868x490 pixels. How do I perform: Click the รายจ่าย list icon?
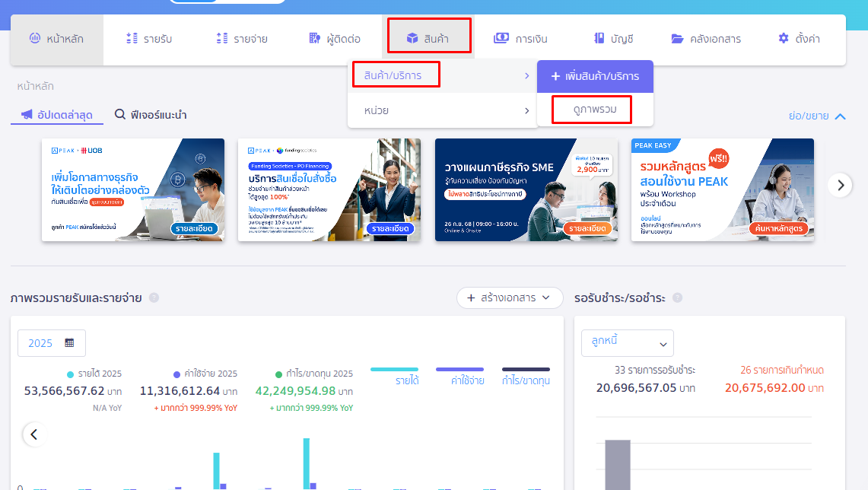[x=222, y=38]
